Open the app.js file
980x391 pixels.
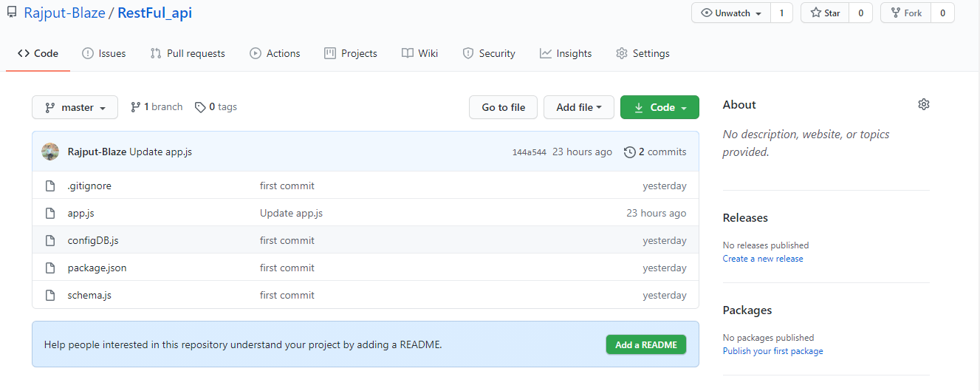point(80,213)
